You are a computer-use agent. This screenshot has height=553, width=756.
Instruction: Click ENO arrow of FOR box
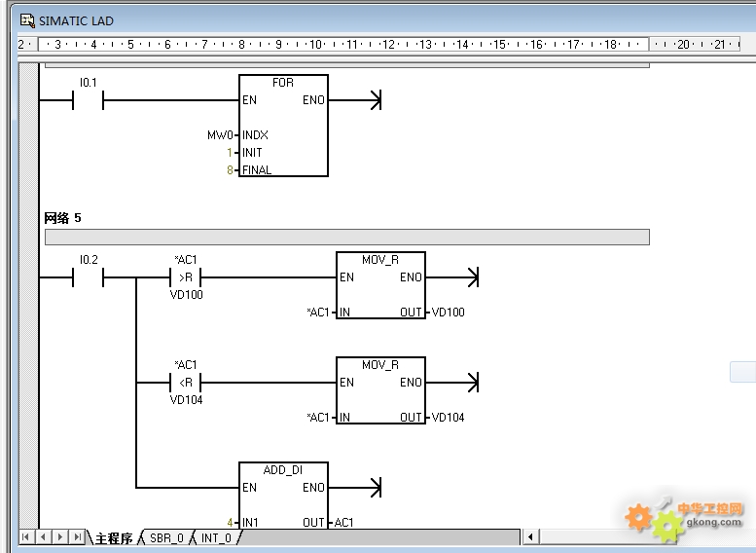click(376, 100)
